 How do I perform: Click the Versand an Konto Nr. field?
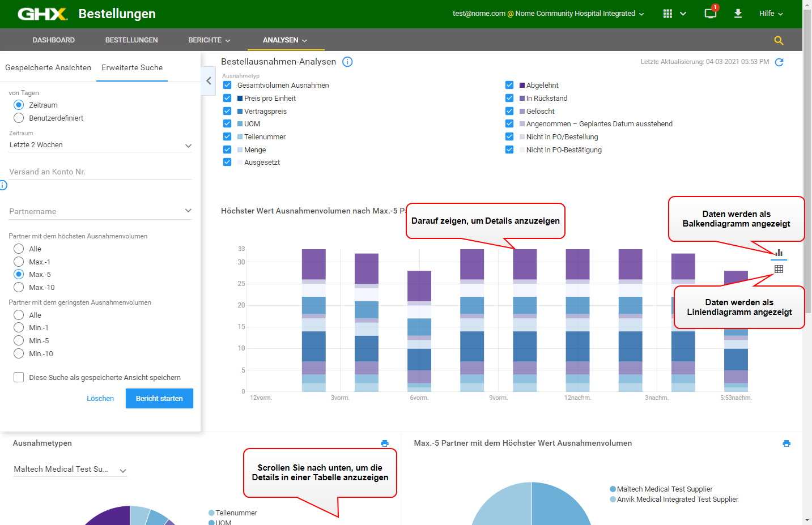(x=100, y=172)
